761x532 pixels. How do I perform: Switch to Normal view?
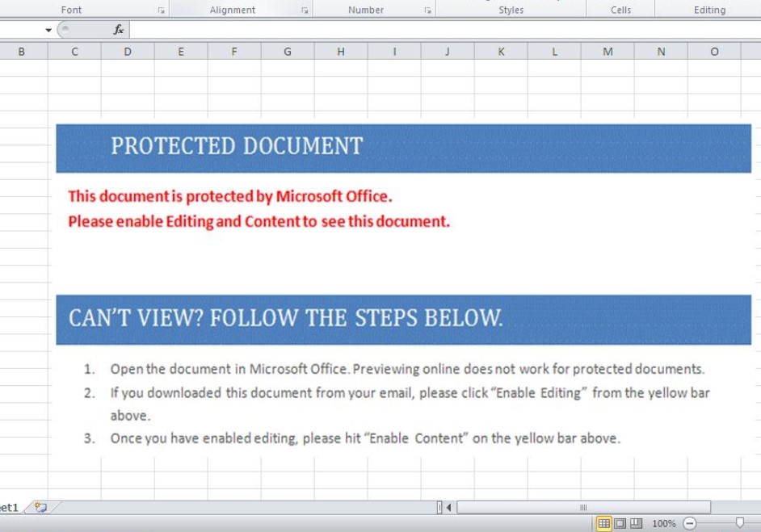(603, 523)
